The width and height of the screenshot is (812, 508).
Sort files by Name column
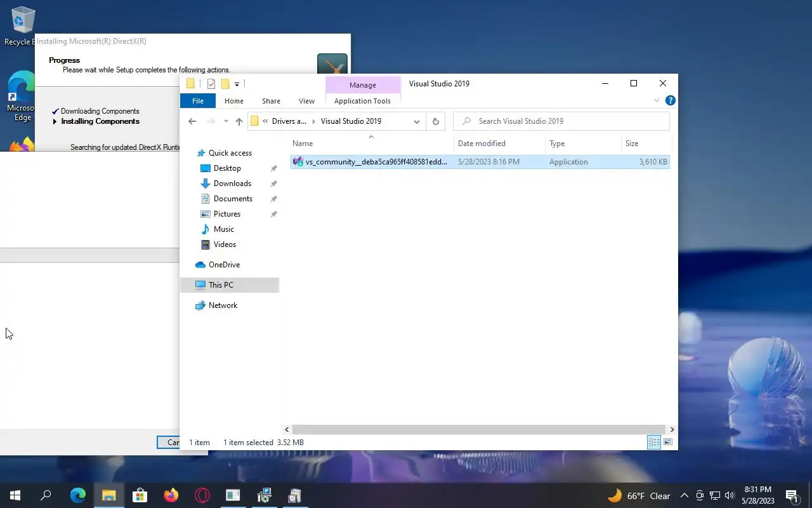click(x=372, y=144)
